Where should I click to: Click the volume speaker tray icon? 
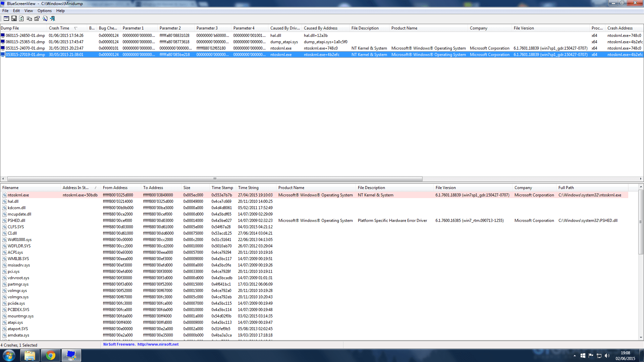click(x=607, y=356)
